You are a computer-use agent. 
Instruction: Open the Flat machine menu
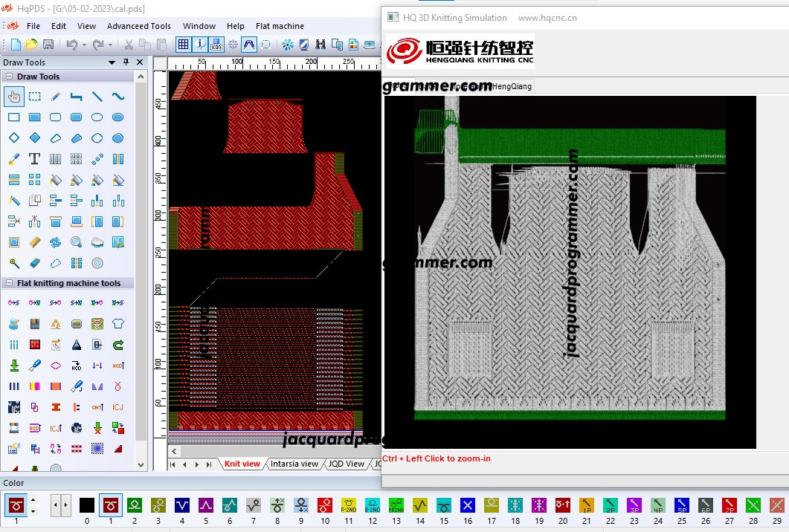point(280,26)
